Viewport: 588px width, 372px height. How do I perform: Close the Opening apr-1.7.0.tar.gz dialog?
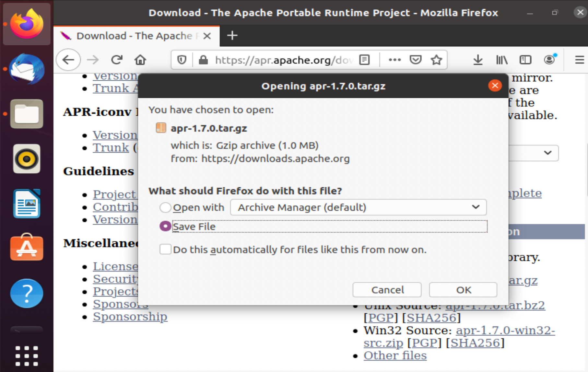coord(495,86)
